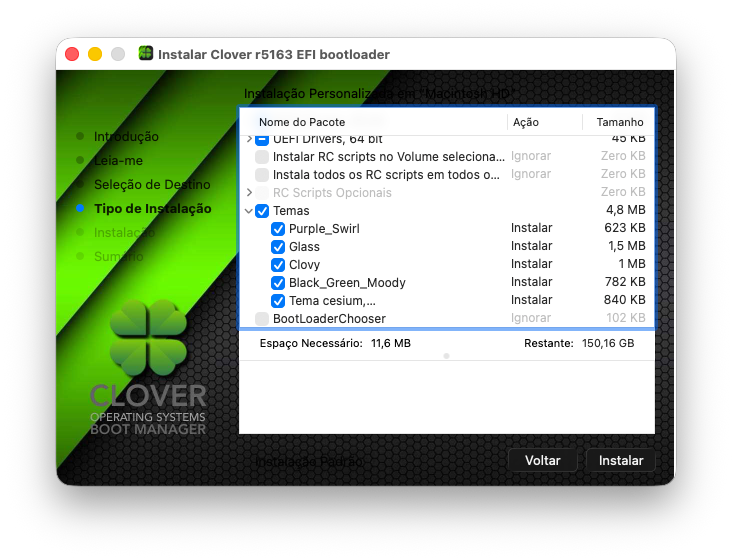
Task: Select the Instalação step in the sidebar
Action: click(x=124, y=232)
